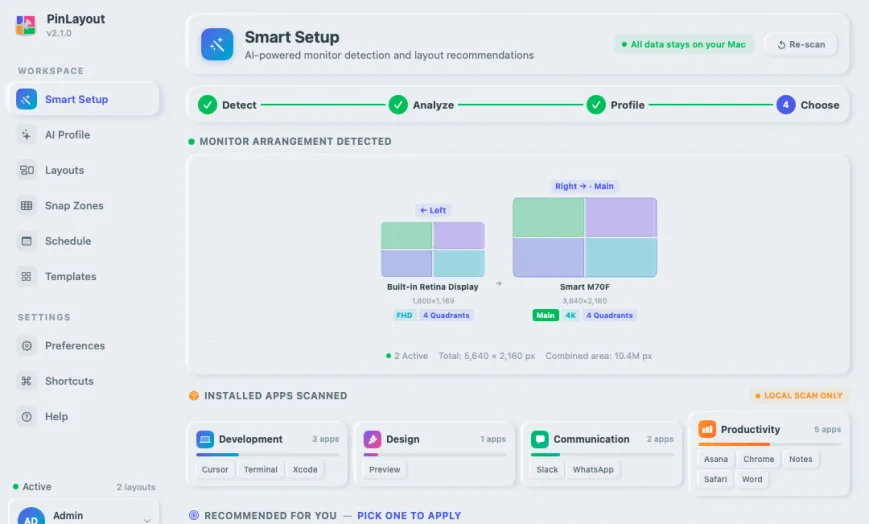Click the Detect step checkmark

coord(207,104)
